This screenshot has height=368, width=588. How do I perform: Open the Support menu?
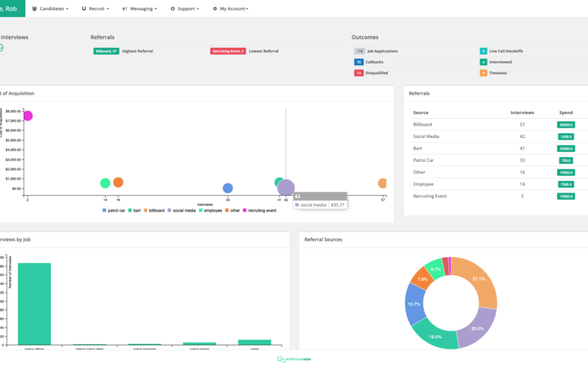point(185,9)
